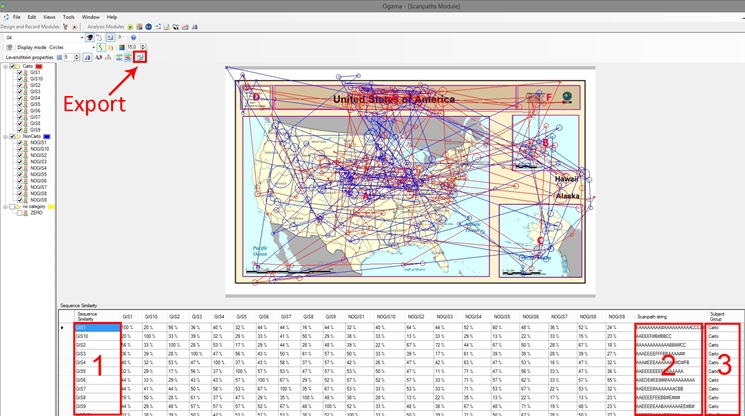
Task: Open the Views menu
Action: point(49,17)
